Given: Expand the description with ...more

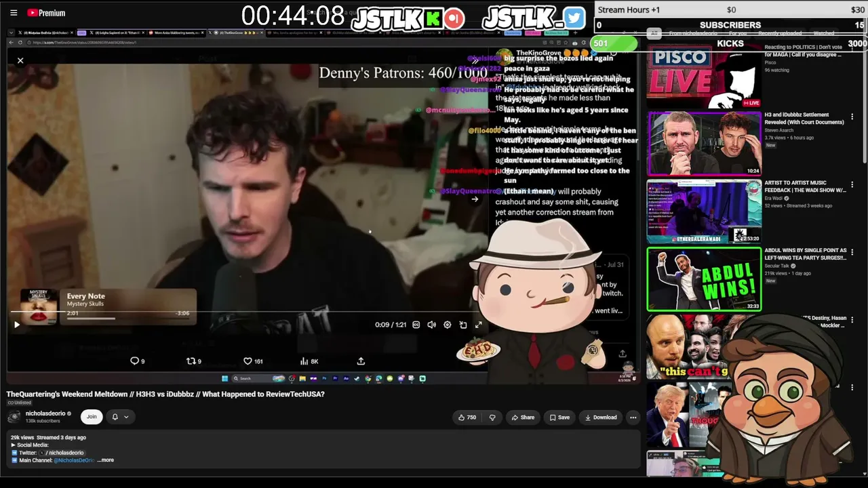Looking at the screenshot, I should coord(106,460).
